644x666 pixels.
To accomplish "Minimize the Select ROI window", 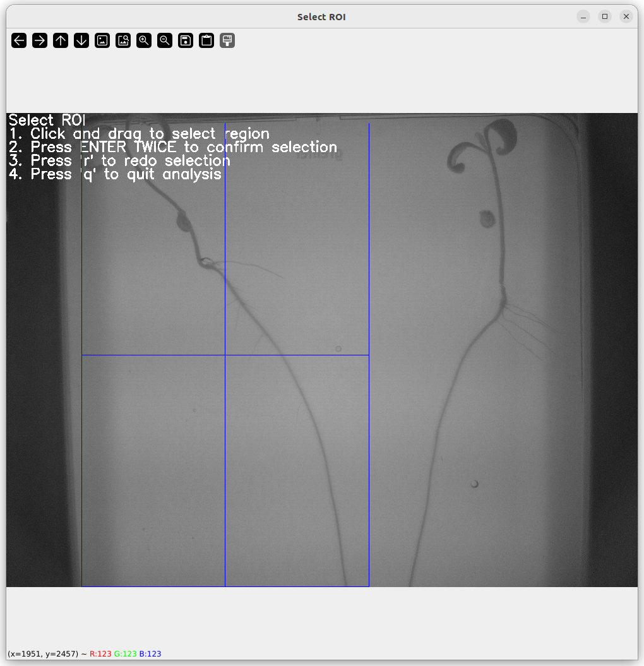I will [583, 16].
